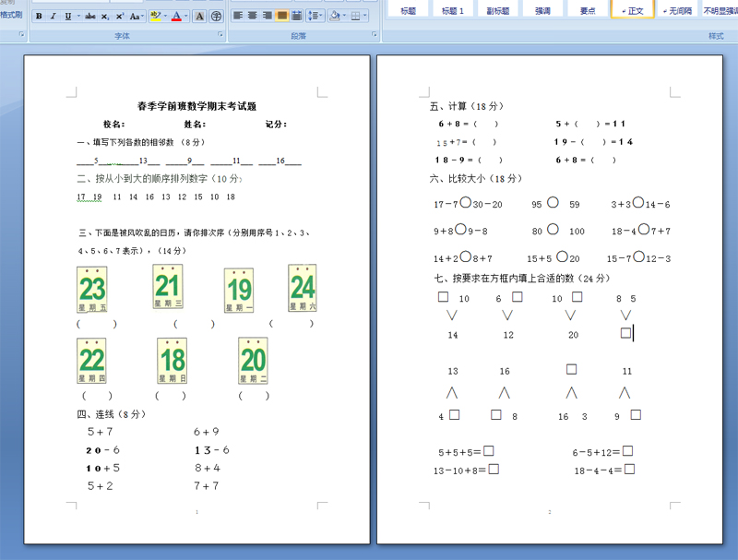Select the calendar image showing 19
Screen dimensions: 738x560
tap(239, 291)
